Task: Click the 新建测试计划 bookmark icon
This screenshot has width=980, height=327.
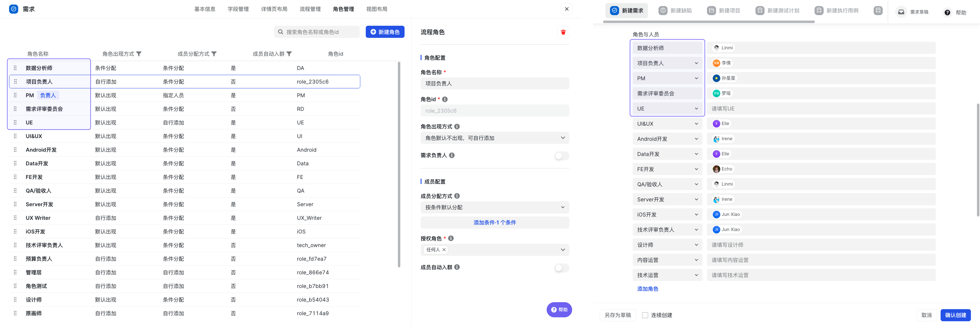Action: coord(760,11)
